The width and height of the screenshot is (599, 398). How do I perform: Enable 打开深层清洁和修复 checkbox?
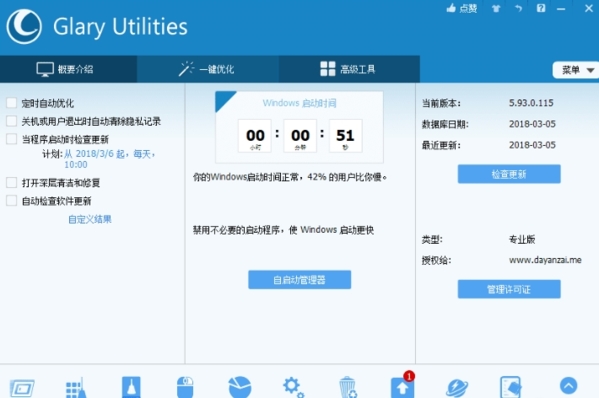[x=11, y=183]
